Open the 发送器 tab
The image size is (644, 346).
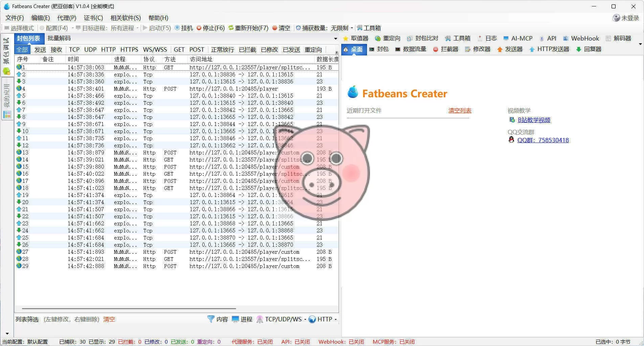pos(510,49)
